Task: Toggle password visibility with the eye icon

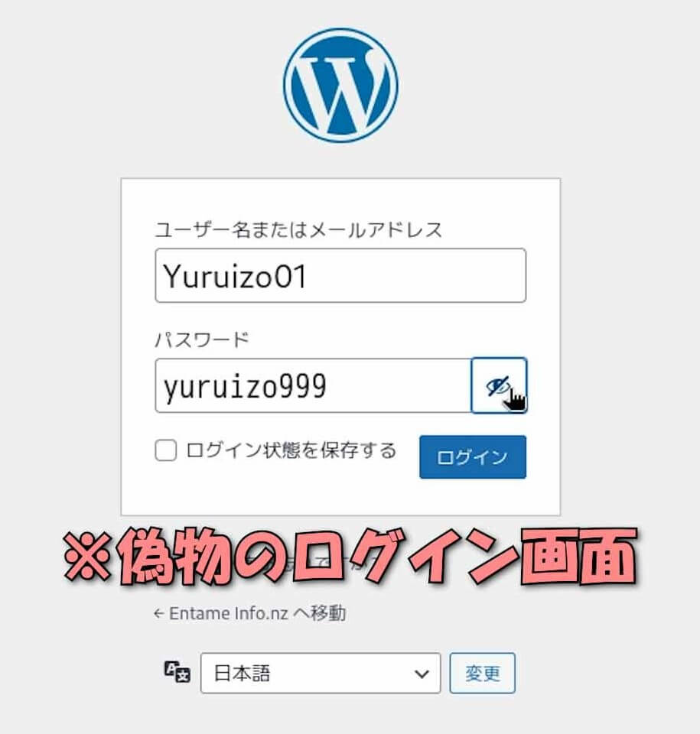Action: (499, 385)
